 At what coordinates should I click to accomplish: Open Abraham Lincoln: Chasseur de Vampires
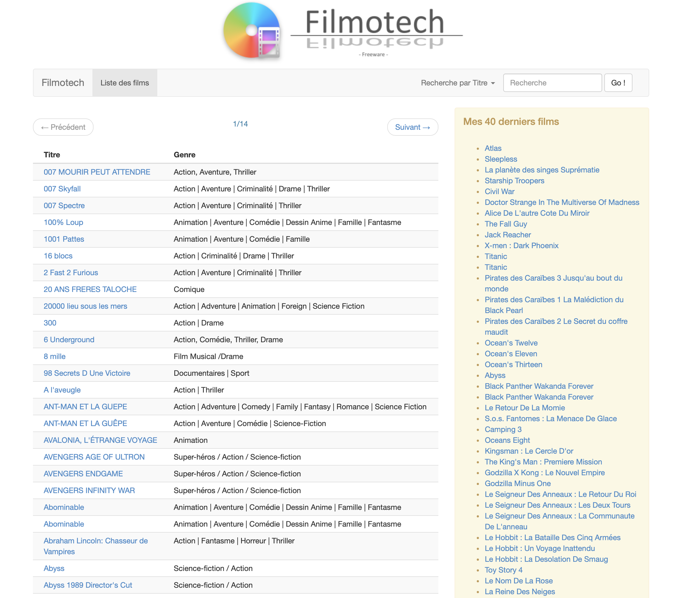pos(95,541)
